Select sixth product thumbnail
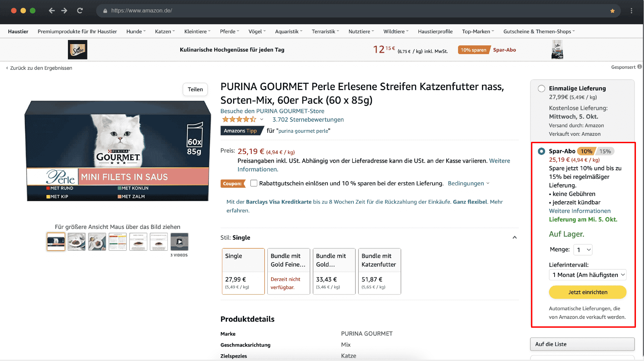644x361 pixels. coord(159,242)
